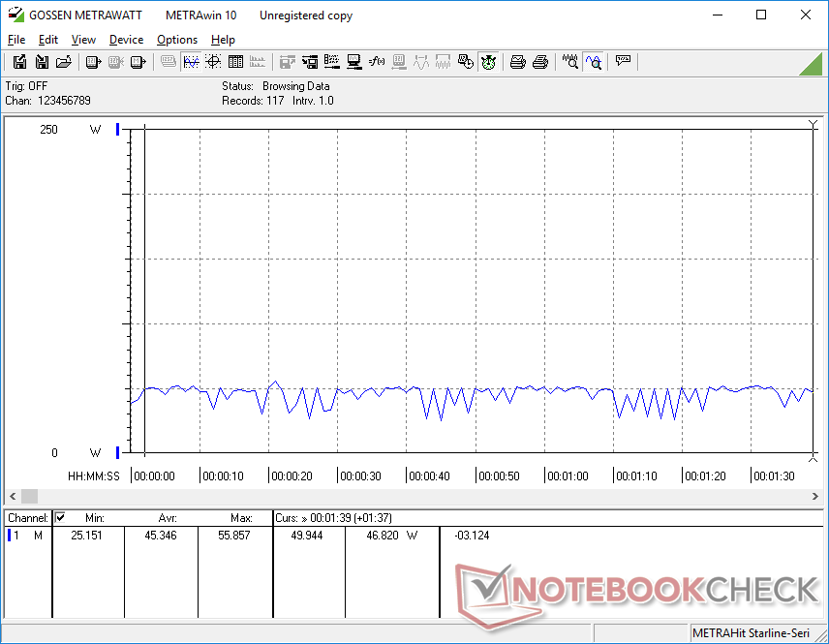The image size is (829, 644).
Task: Click the left arrow of the horizontal scrollbar
Action: click(13, 496)
